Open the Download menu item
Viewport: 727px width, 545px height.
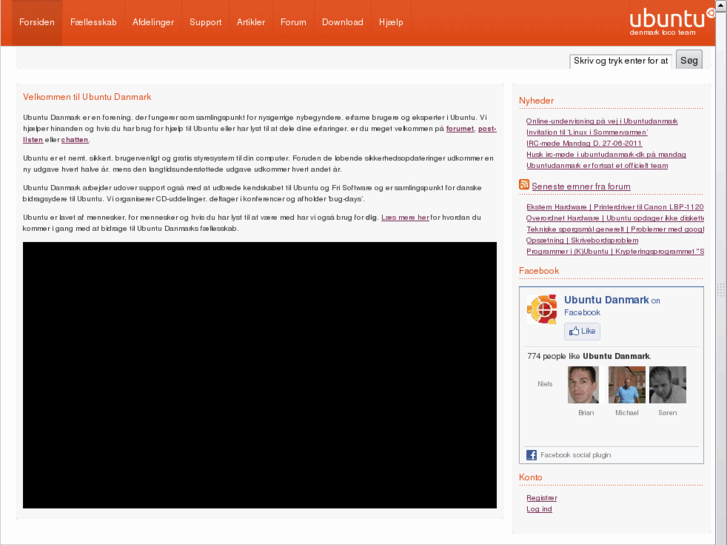(x=343, y=22)
